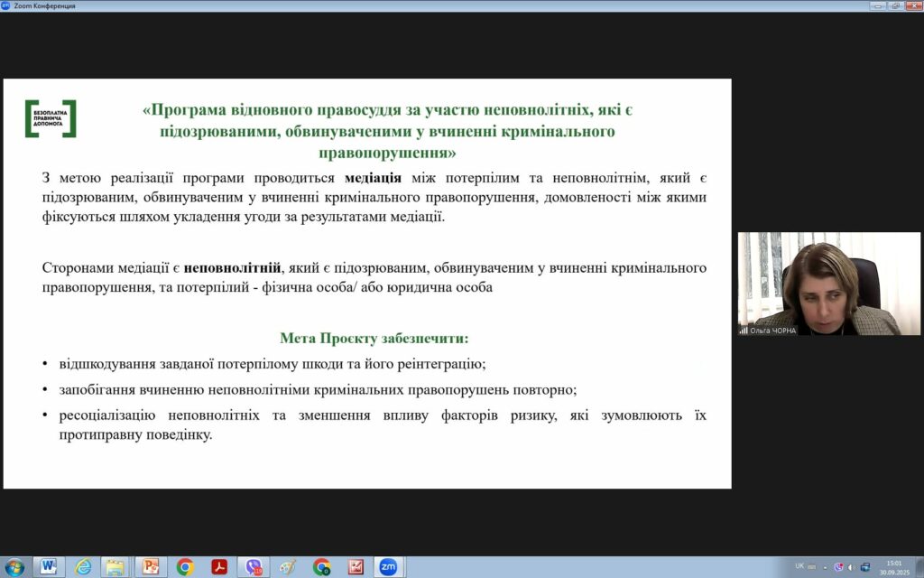This screenshot has height=578, width=924.
Task: Open the Windows Start menu
Action: [14, 567]
